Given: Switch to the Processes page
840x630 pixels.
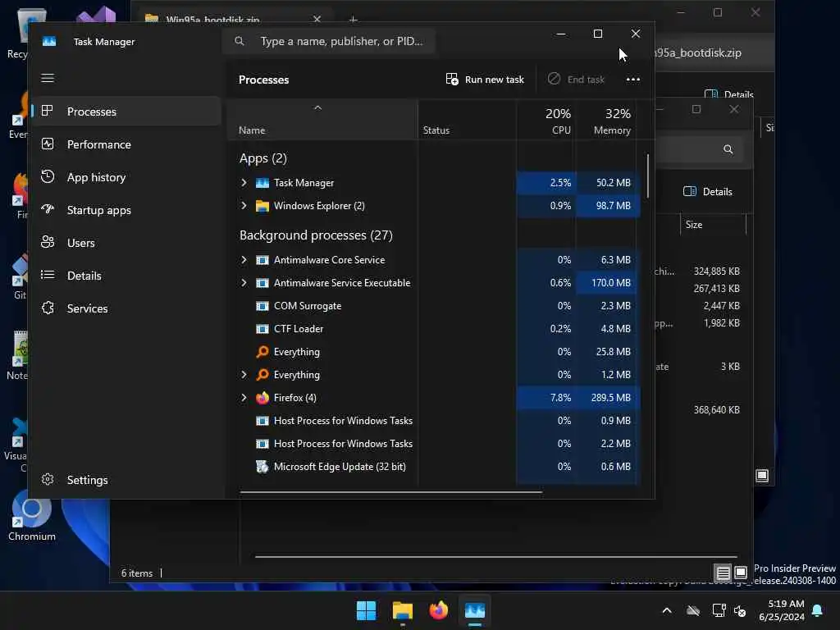Looking at the screenshot, I should pyautogui.click(x=127, y=112).
